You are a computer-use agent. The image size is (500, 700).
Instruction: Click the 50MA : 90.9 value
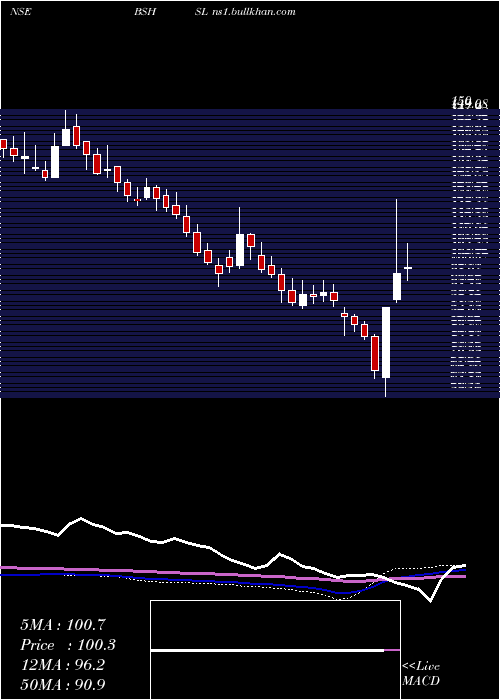[x=62, y=685]
